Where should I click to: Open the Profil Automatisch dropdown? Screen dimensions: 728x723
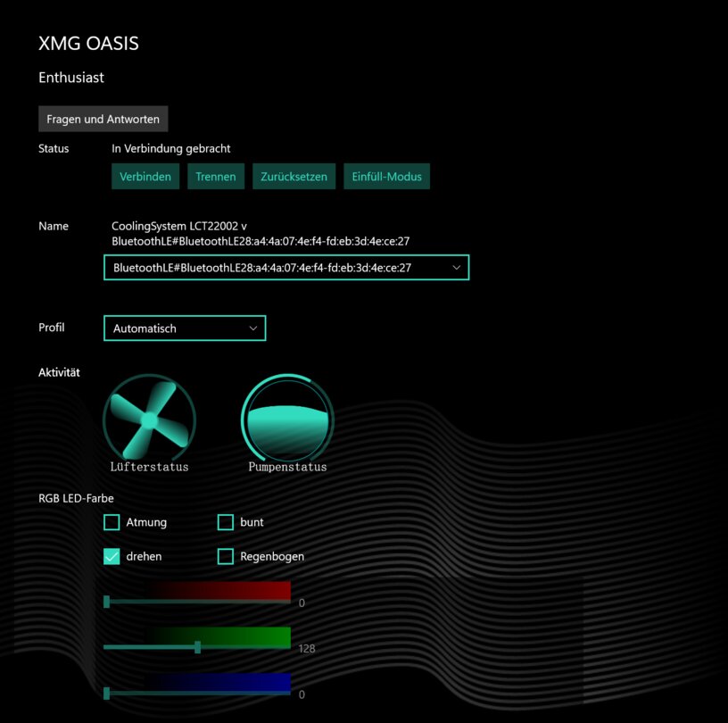[185, 328]
